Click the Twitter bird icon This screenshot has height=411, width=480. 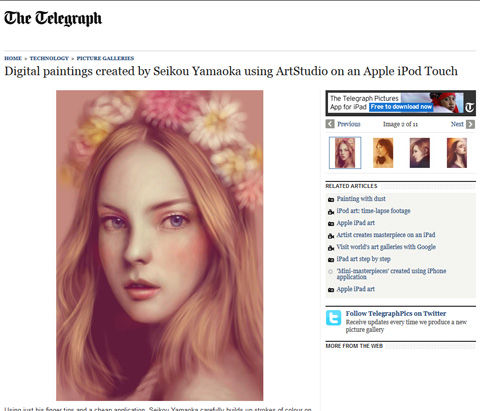(333, 318)
